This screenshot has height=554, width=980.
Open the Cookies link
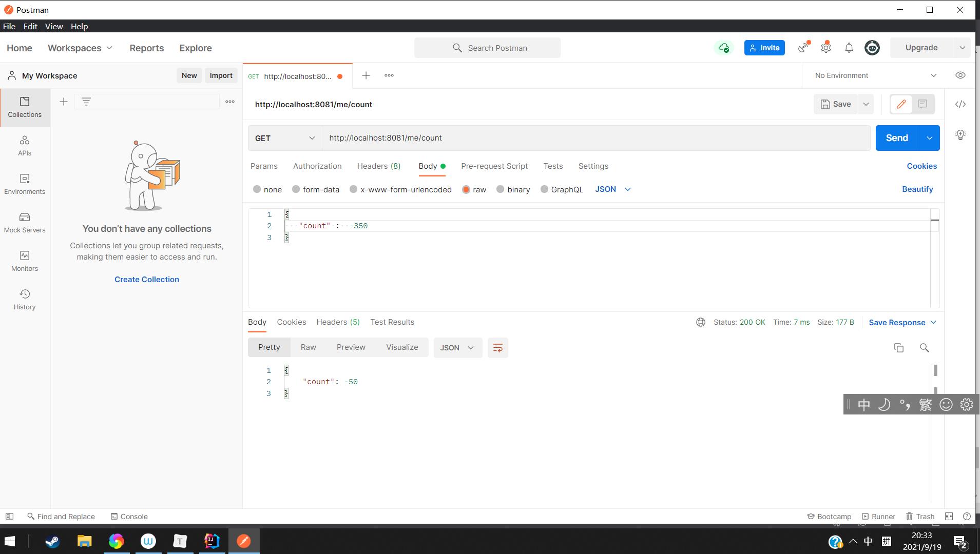click(x=921, y=166)
